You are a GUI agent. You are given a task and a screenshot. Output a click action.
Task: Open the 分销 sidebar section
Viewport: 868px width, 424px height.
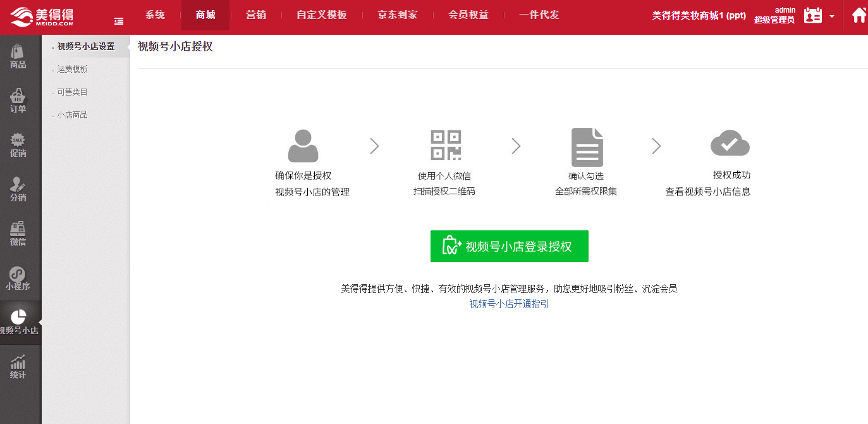18,190
